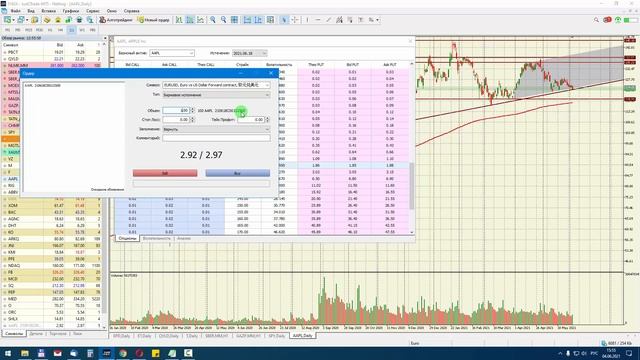The width and height of the screenshot is (640, 360).
Task: Select the arrow cursor tool
Action: (284, 20)
